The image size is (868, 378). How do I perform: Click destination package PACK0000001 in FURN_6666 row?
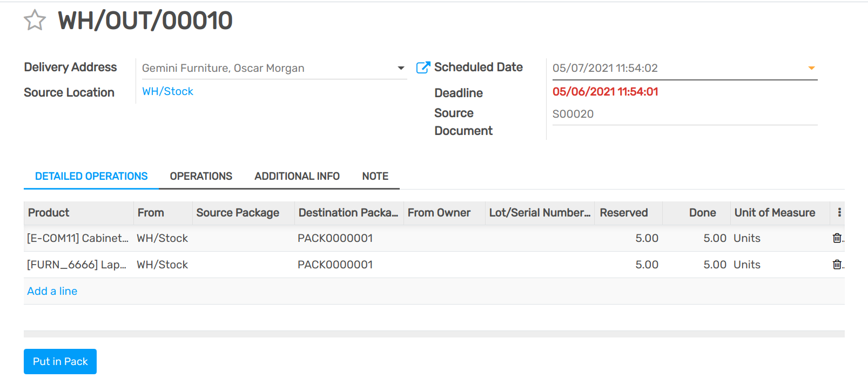coord(335,265)
